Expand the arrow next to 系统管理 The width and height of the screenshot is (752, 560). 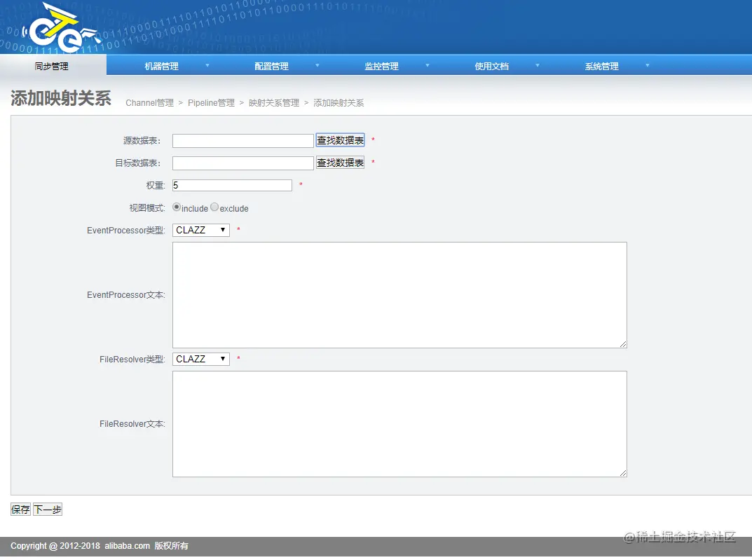coord(648,65)
